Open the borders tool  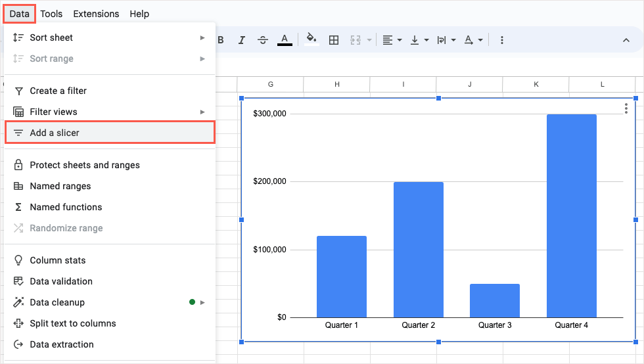click(x=334, y=40)
